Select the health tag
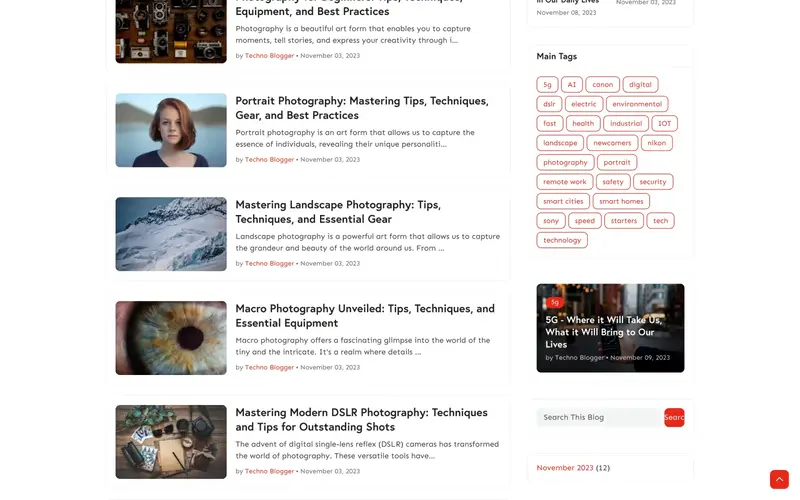 pos(583,123)
